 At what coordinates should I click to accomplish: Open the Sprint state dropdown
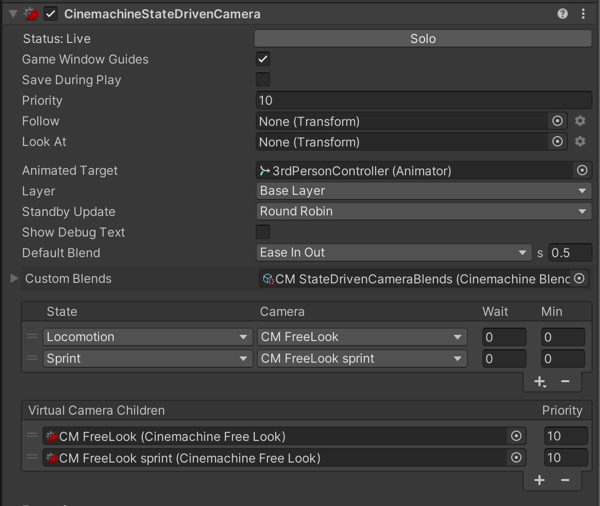click(147, 358)
